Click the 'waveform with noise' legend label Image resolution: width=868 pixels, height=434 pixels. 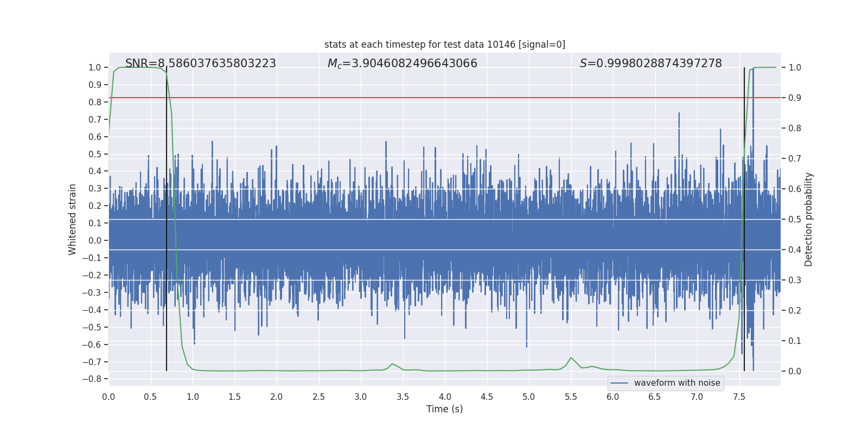click(676, 383)
